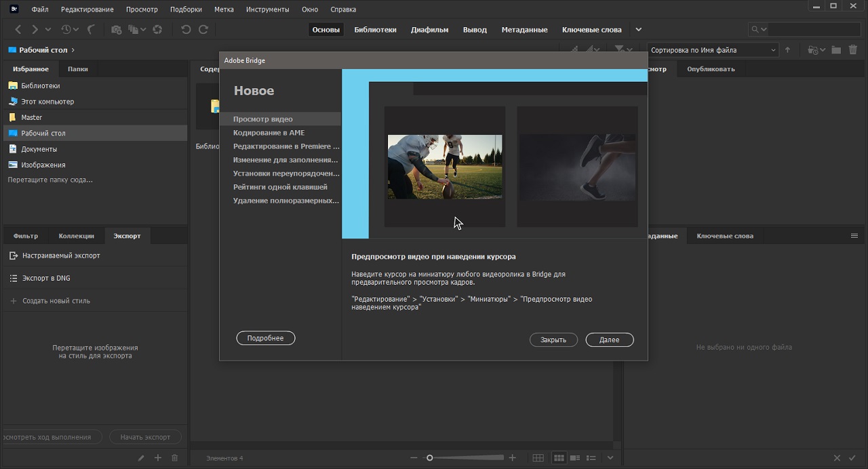The height and width of the screenshot is (469, 868).
Task: Switch to the Папки tab
Action: pyautogui.click(x=77, y=69)
